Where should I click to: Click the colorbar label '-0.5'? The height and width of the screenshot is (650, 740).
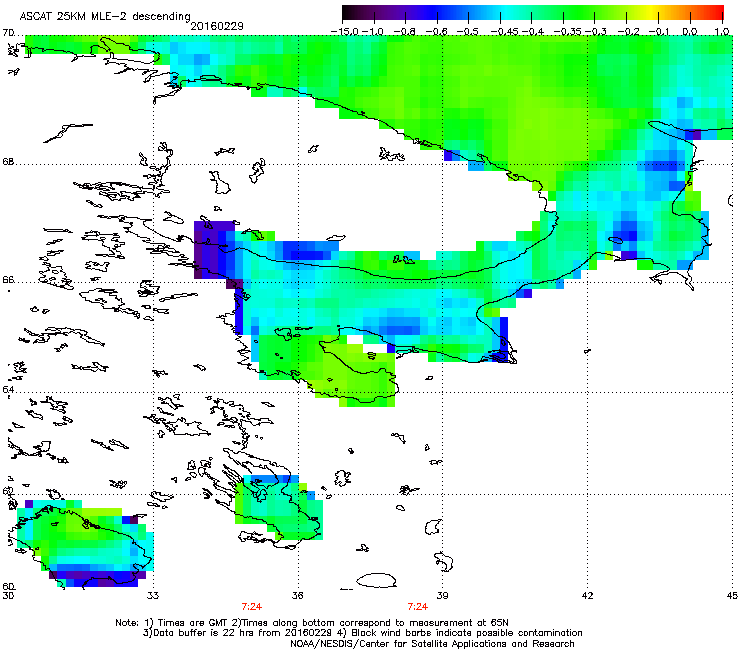click(x=468, y=32)
